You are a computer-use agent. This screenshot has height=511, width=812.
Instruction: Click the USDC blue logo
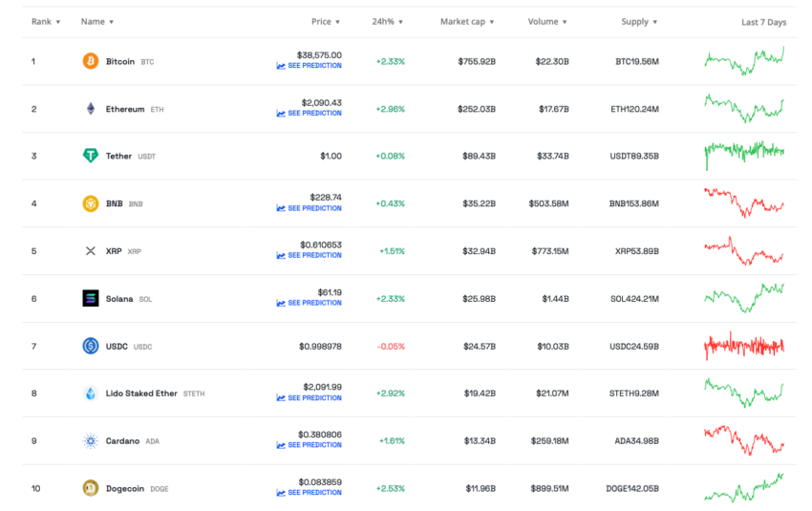91,346
